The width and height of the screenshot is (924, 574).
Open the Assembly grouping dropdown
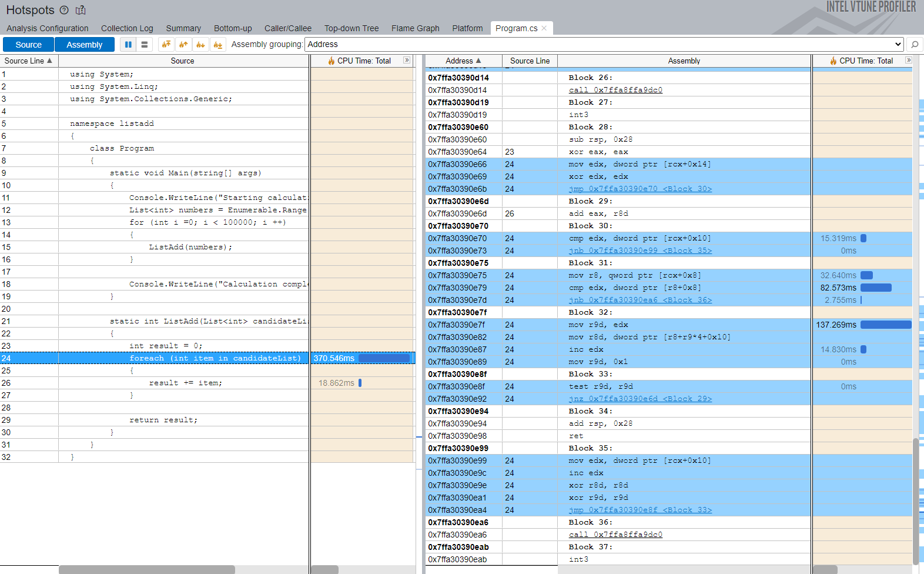tap(604, 44)
